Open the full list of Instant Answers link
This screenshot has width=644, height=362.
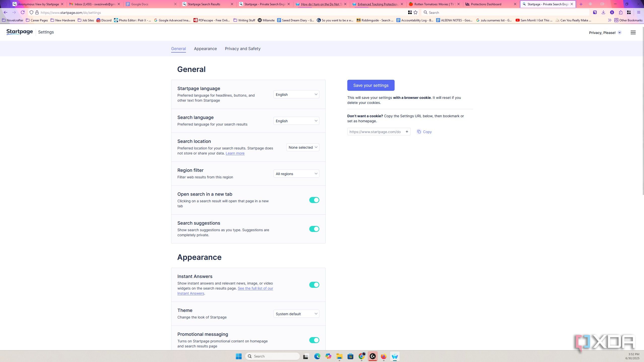tap(225, 291)
